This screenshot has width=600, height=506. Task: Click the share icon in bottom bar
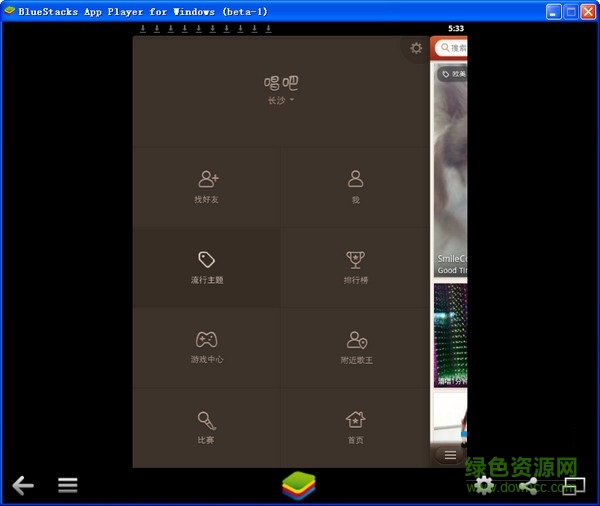pos(529,486)
